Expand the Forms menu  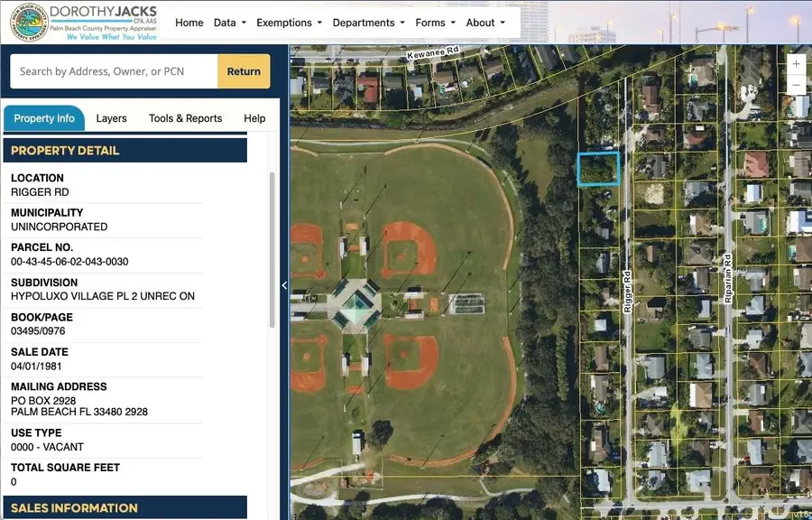[435, 23]
